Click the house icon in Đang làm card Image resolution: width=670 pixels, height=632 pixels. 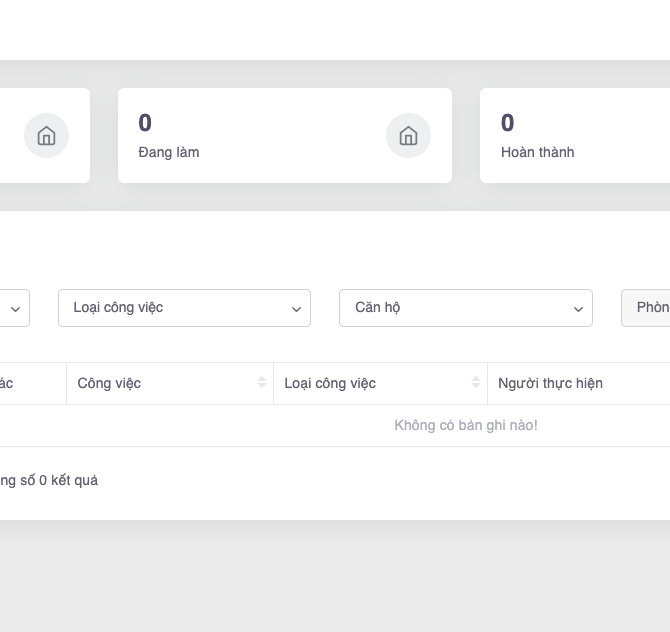pos(408,136)
